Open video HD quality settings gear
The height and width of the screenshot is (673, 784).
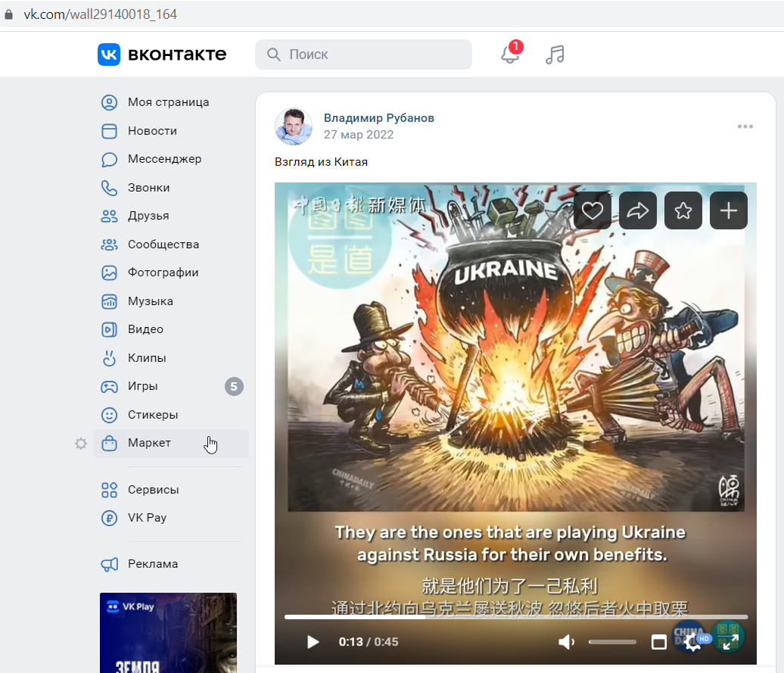[695, 641]
